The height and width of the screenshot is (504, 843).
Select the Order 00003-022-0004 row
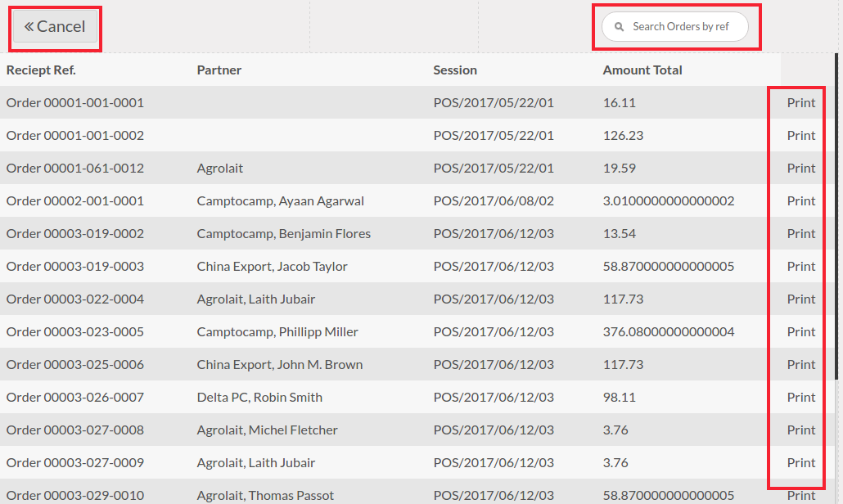coord(75,299)
